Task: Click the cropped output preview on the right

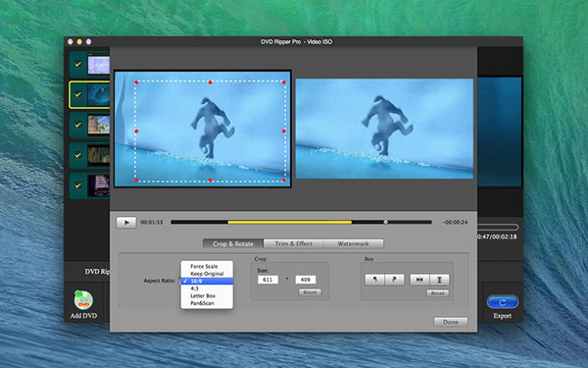Action: click(384, 129)
